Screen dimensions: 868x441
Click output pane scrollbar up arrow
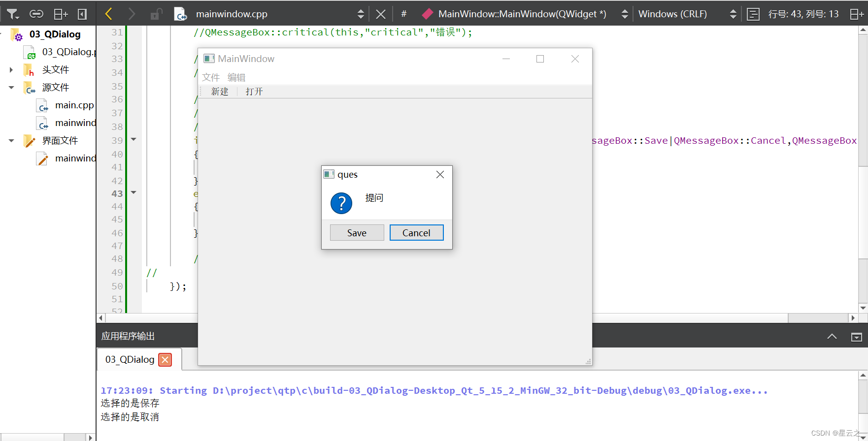point(863,375)
